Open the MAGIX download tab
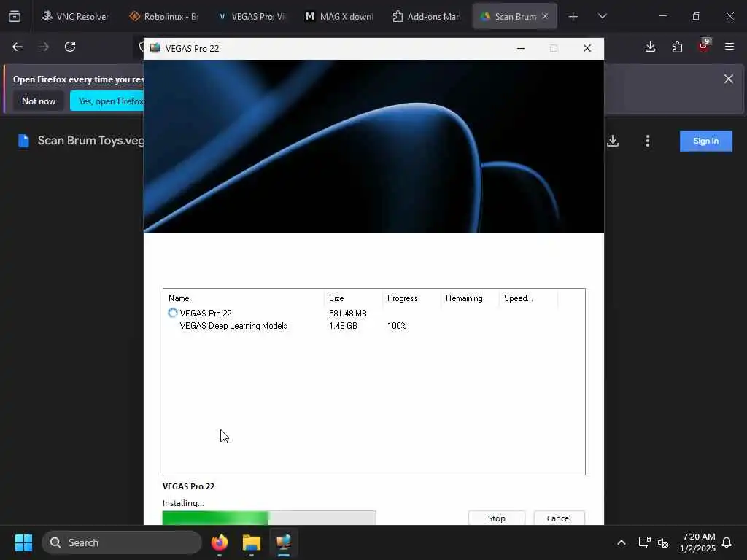 pyautogui.click(x=340, y=16)
